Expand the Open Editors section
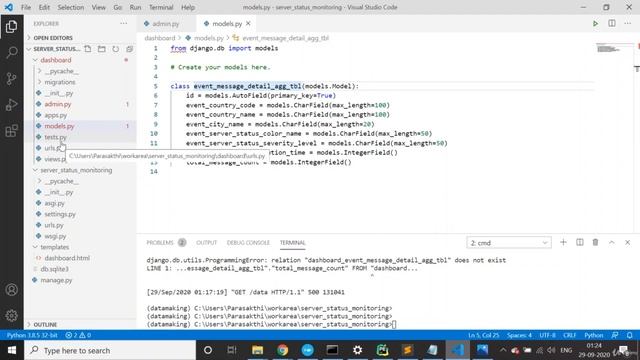This screenshot has height=360, width=640. point(53,38)
